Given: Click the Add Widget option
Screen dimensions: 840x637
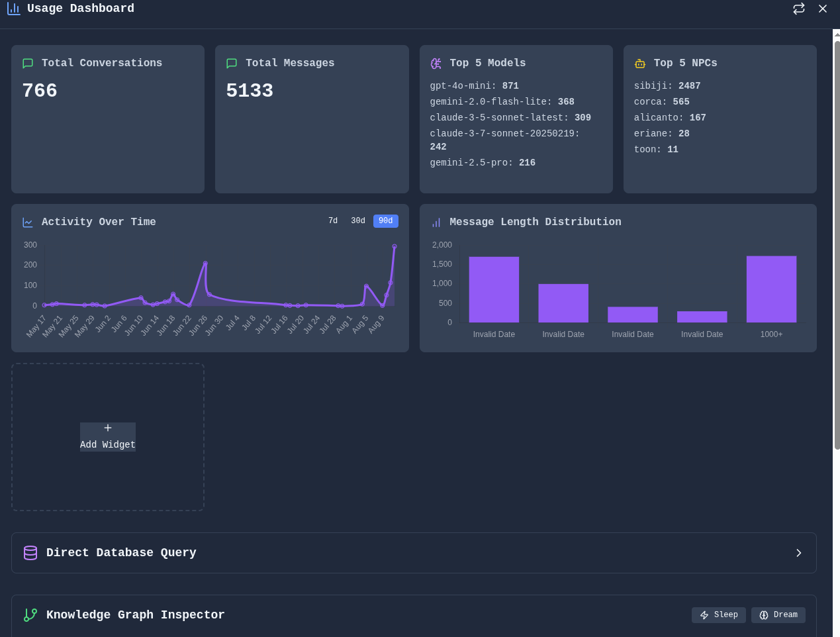Looking at the screenshot, I should 108,436.
